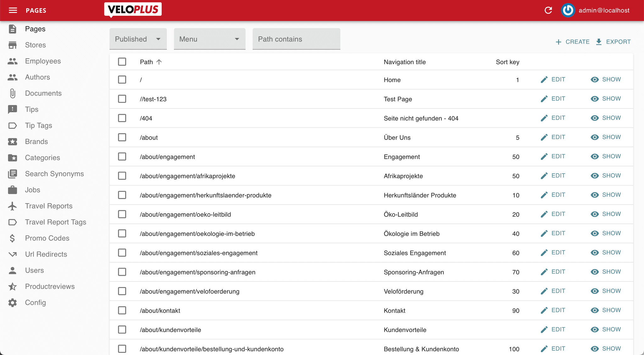Click the hamburger menu icon
Viewport: 644px width, 355px height.
pos(13,10)
